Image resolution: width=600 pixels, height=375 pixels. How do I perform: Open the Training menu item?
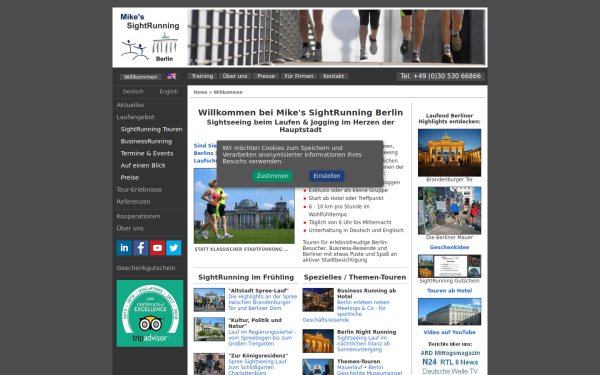click(202, 76)
